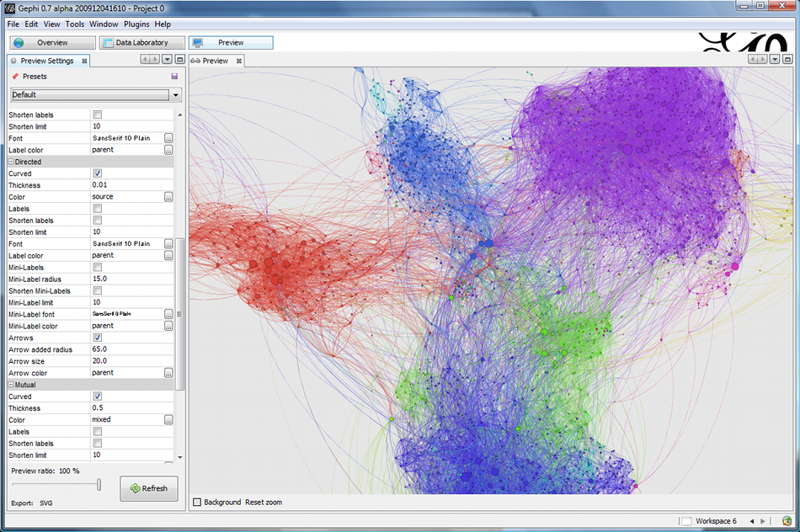Open the Font picker for Directed edges
Screen dimensions: 800x532
point(167,243)
